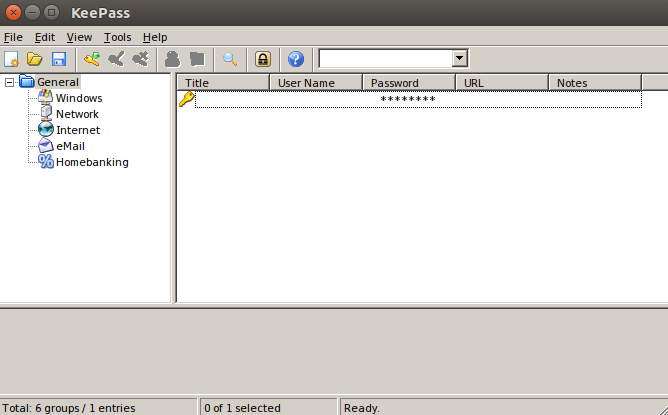
Task: Maximize the KeePass window
Action: pos(52,12)
